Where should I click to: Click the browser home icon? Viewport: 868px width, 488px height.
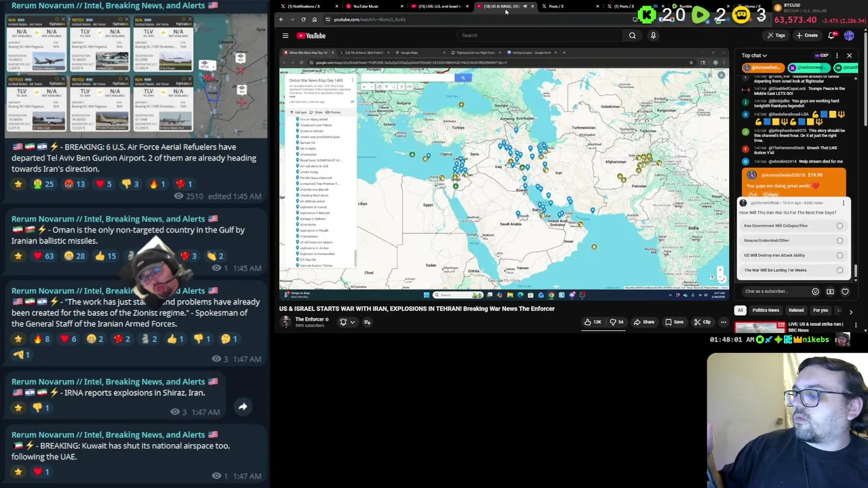click(314, 19)
